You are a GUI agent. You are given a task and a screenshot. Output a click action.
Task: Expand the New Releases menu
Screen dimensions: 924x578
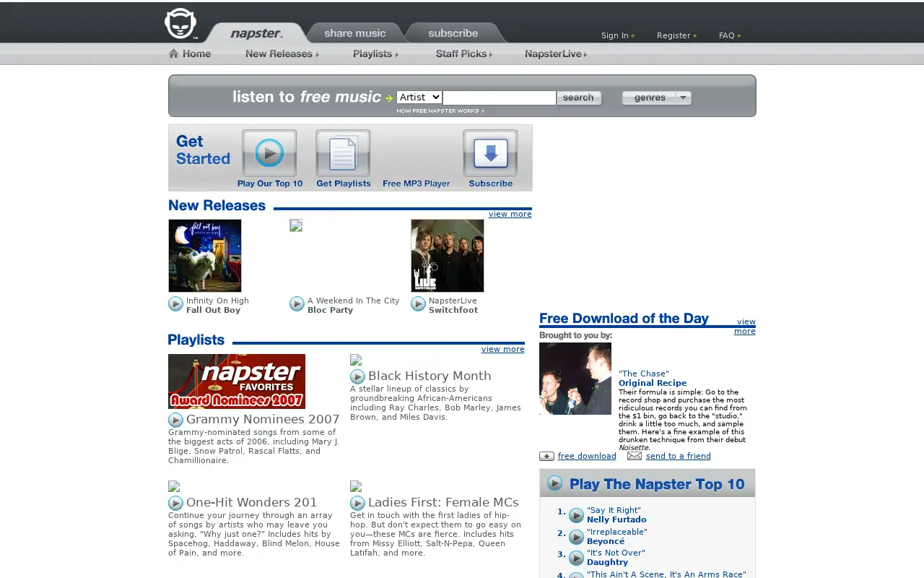pos(282,53)
